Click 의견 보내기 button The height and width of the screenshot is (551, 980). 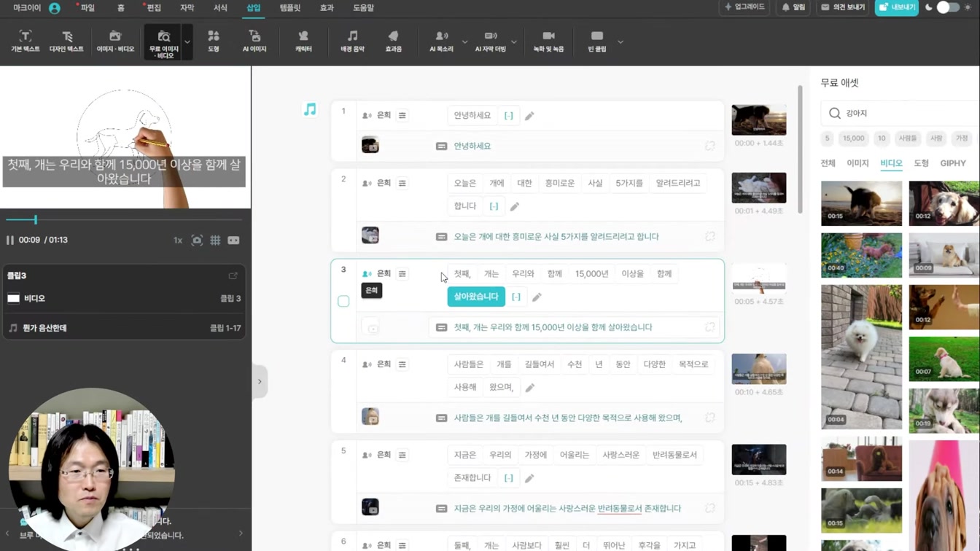pyautogui.click(x=843, y=7)
